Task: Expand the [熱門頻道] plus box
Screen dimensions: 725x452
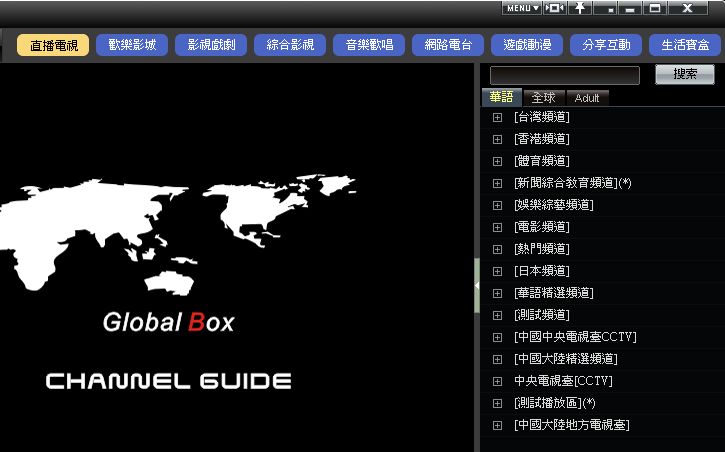Action: click(x=498, y=250)
